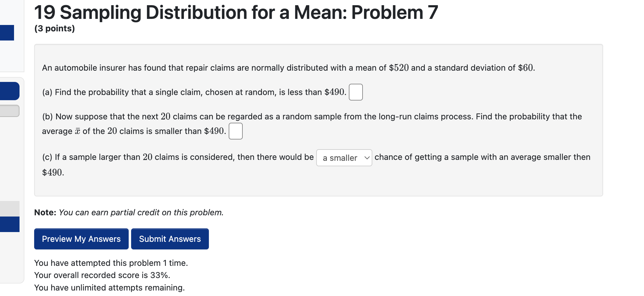Open the "a smaller" dropdown in part (c)

click(x=344, y=158)
